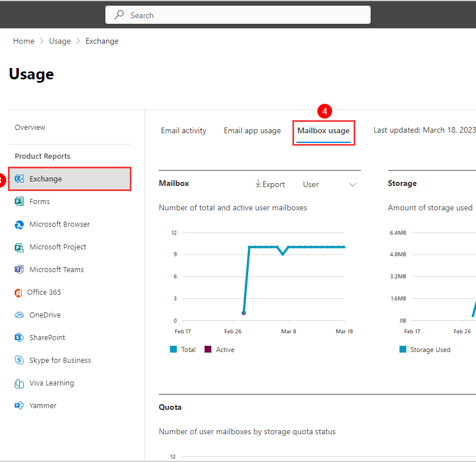Open the User mailbox type dropdown
The height and width of the screenshot is (462, 476).
pyautogui.click(x=329, y=184)
